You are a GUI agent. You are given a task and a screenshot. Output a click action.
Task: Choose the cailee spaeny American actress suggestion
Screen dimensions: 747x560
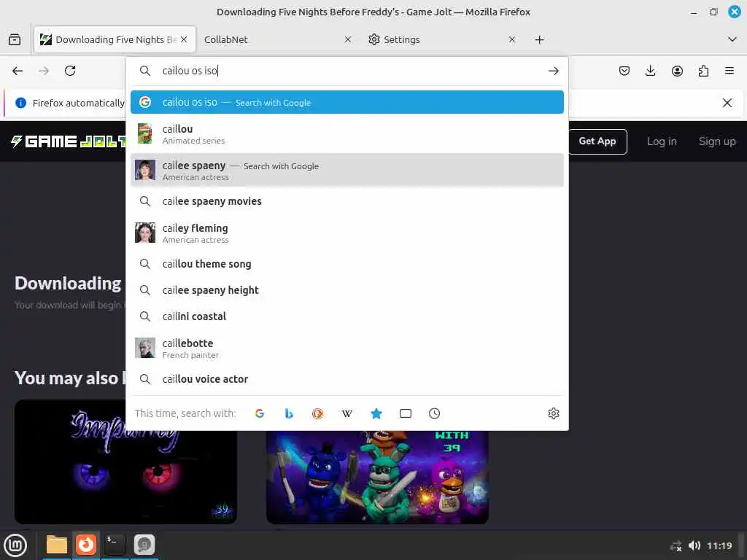(x=347, y=171)
